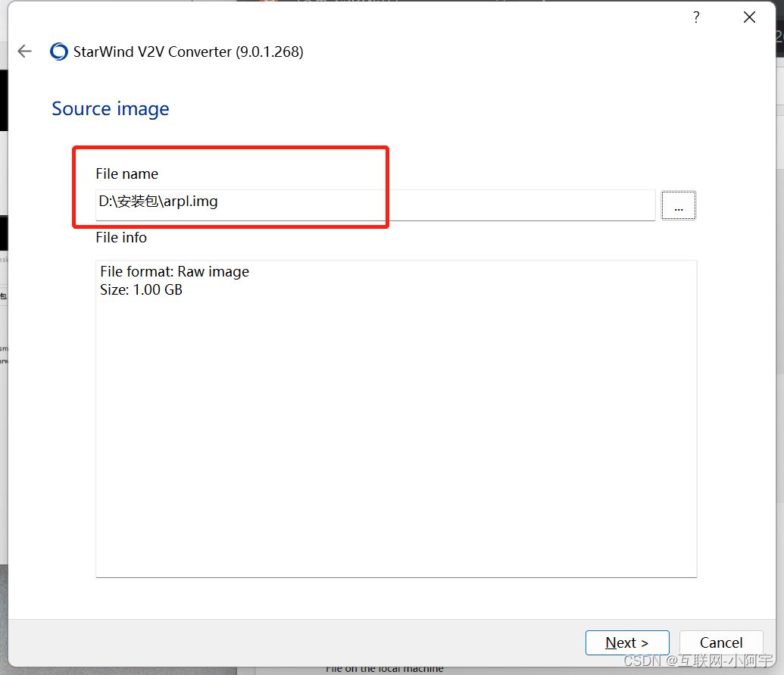Select the 'Size: 1.00 GB' line
This screenshot has height=675, width=784.
pos(141,290)
